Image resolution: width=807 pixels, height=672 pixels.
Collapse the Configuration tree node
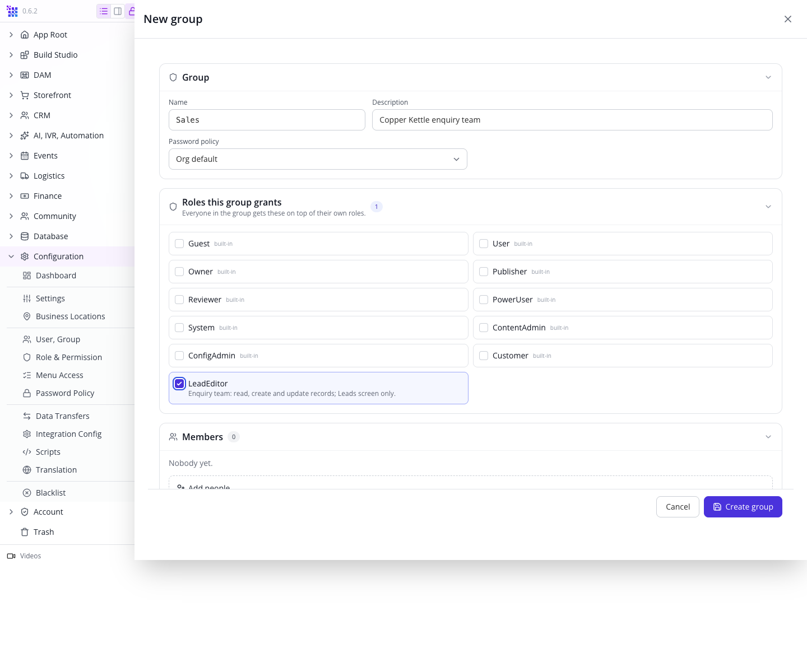click(11, 256)
